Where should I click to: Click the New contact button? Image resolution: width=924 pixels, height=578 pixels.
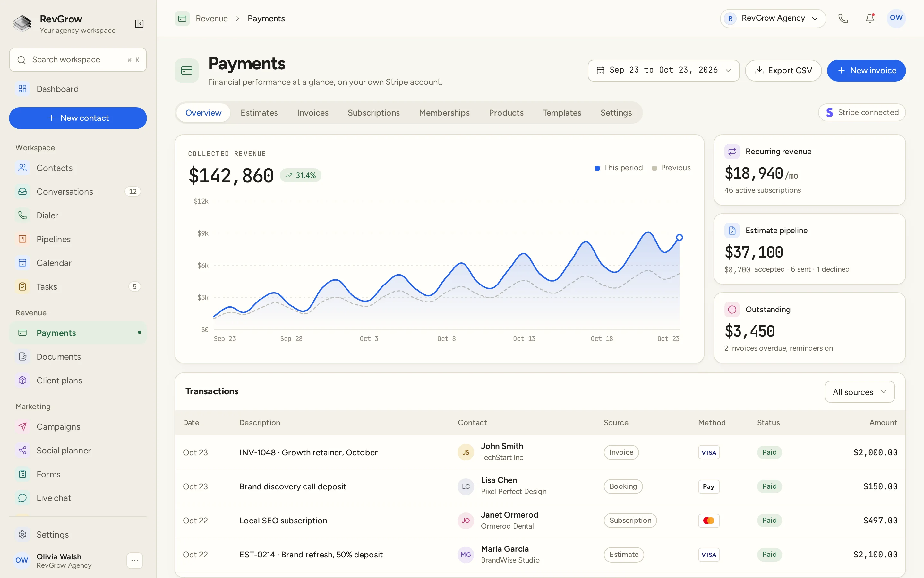(78, 118)
